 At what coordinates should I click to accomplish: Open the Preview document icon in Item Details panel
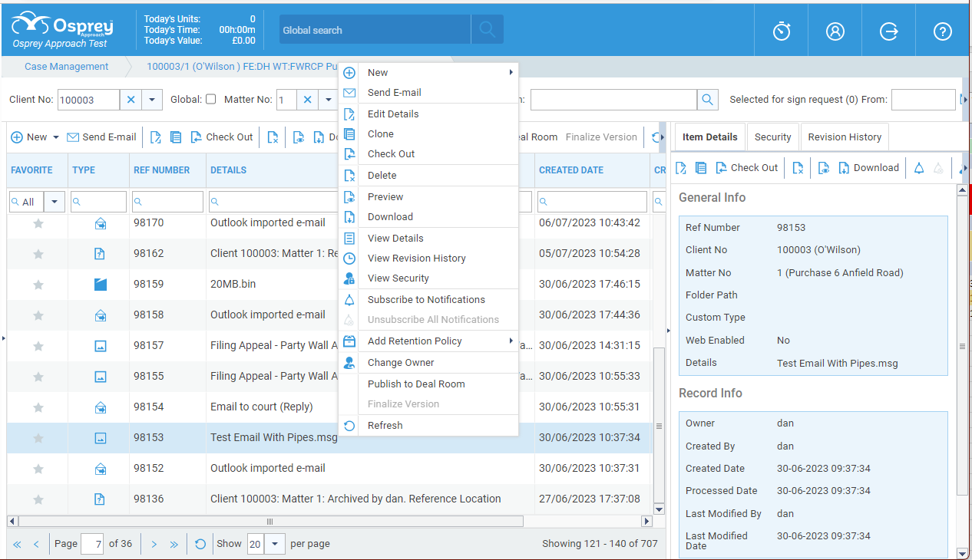point(822,167)
